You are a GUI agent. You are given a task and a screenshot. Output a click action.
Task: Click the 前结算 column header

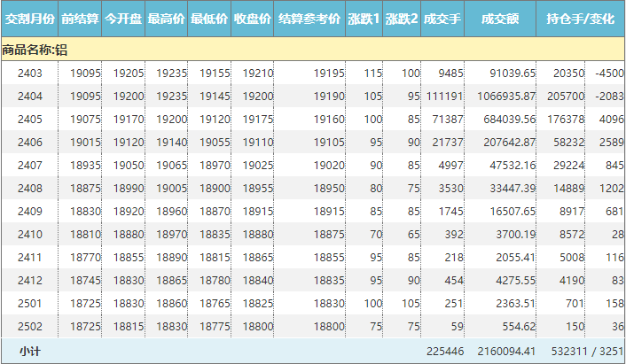[80, 19]
